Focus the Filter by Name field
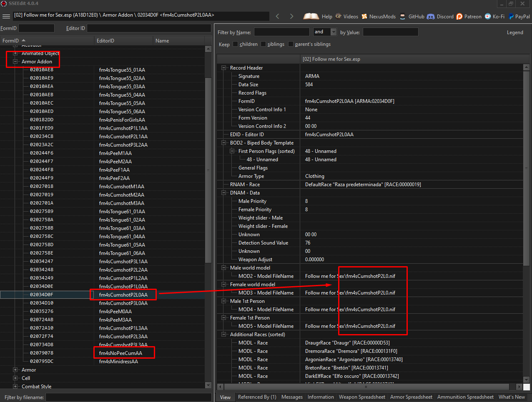Viewport: 532px width, 402px height. tap(282, 32)
